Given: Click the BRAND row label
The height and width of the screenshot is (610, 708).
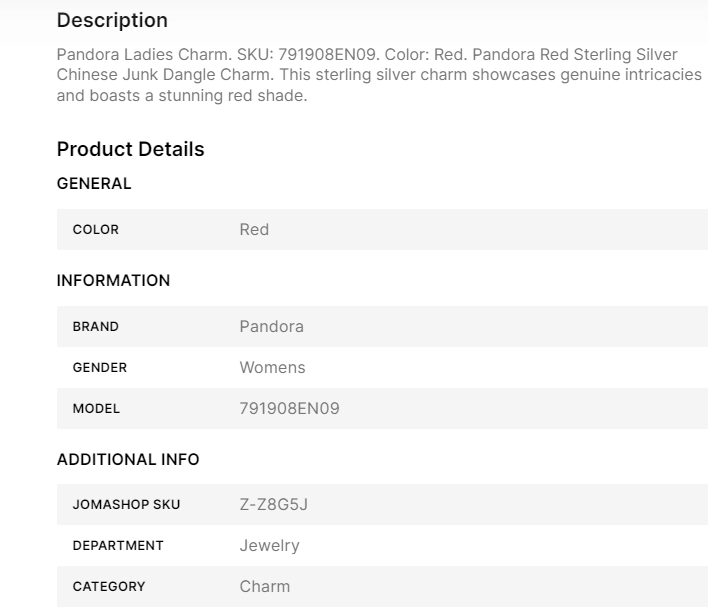Looking at the screenshot, I should (x=96, y=327).
